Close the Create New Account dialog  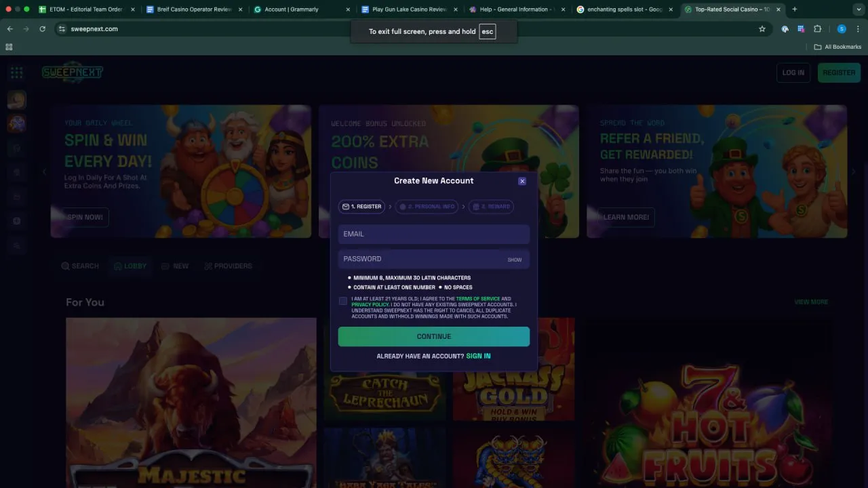522,181
